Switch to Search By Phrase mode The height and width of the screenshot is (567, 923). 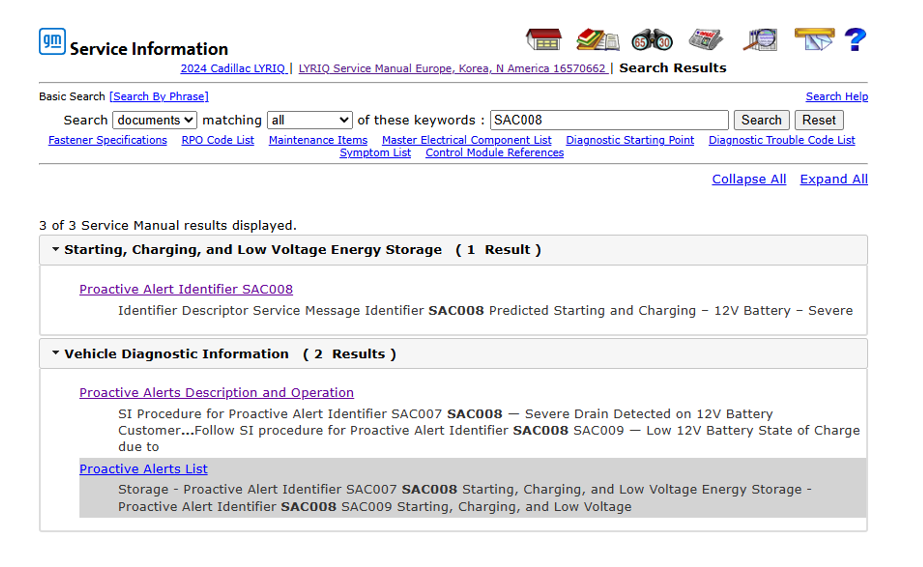[x=159, y=96]
